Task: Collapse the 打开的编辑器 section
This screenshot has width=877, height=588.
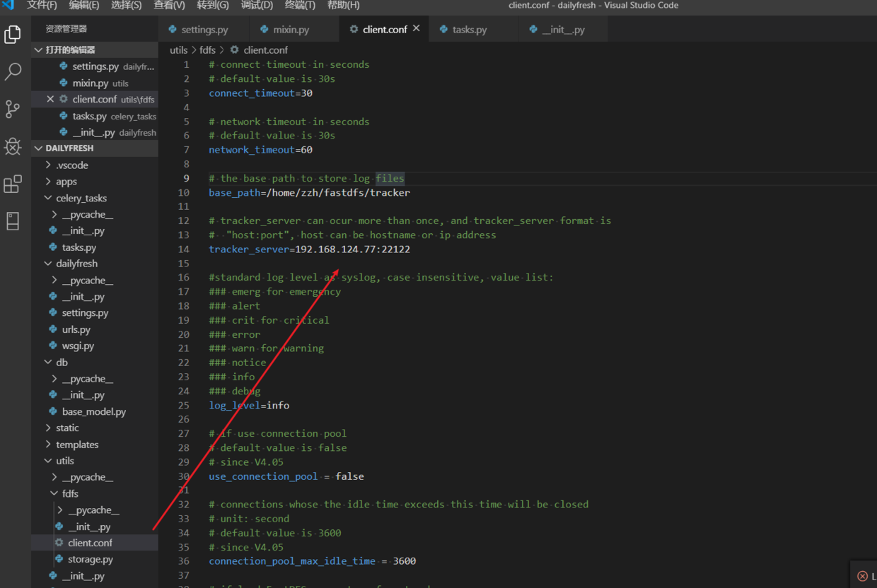Action: click(x=95, y=50)
